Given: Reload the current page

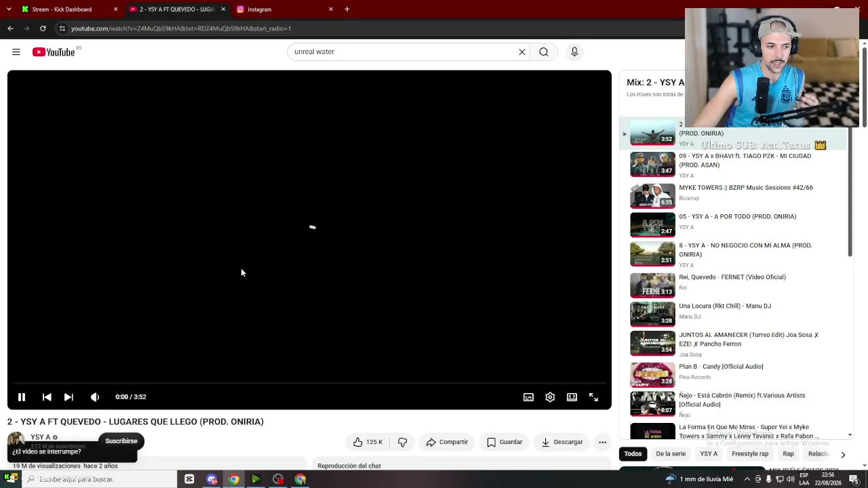Looking at the screenshot, I should [x=43, y=28].
